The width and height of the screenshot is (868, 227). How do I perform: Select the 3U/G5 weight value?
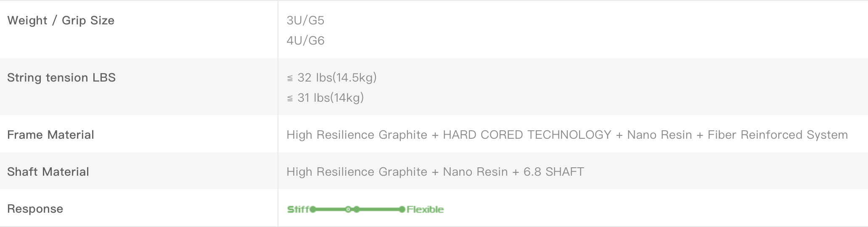(x=305, y=21)
